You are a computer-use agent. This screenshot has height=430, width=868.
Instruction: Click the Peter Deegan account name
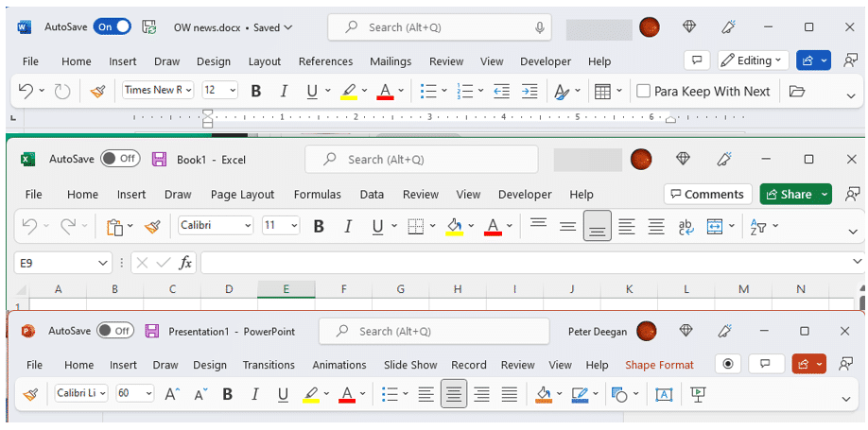pyautogui.click(x=598, y=332)
